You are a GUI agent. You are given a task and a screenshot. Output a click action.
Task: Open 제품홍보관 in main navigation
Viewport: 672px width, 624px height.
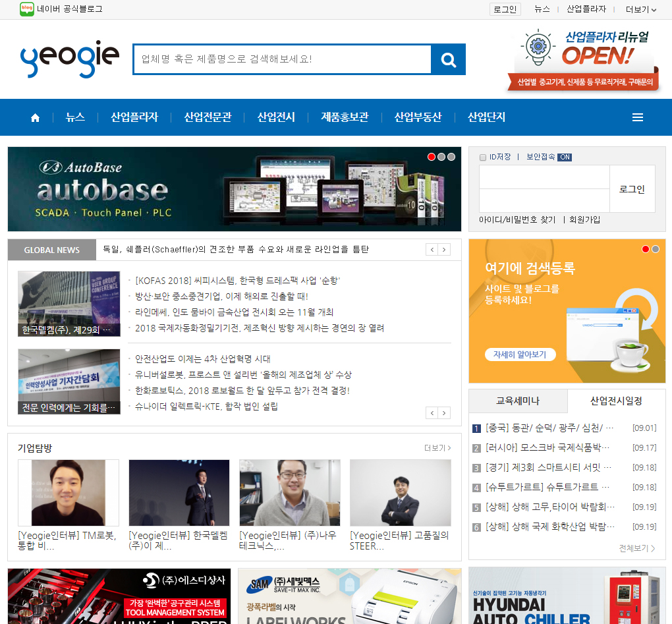click(x=345, y=117)
